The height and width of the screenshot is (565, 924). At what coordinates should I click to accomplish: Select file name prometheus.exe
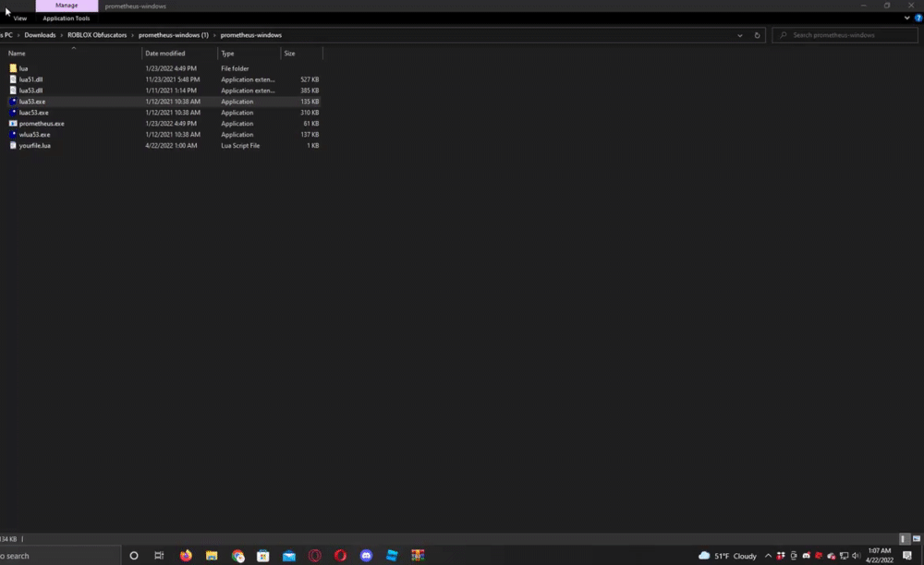(42, 124)
